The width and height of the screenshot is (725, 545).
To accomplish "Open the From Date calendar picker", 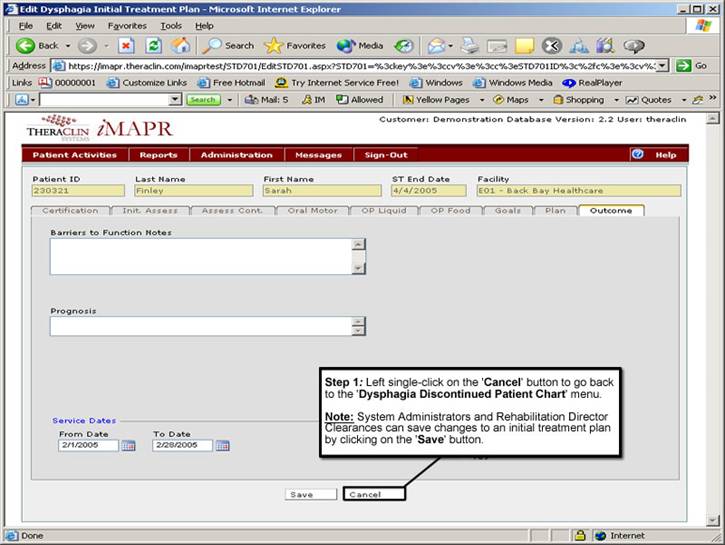I will tap(128, 446).
